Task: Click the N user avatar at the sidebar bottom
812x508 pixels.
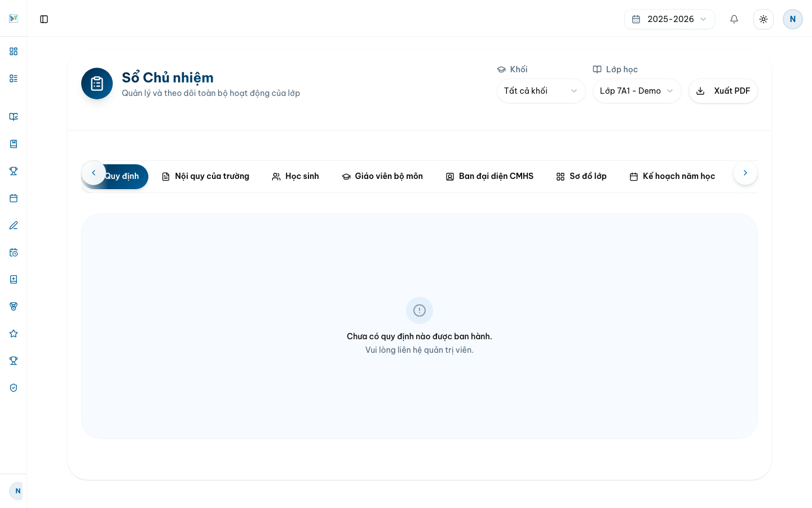Action: pyautogui.click(x=17, y=491)
